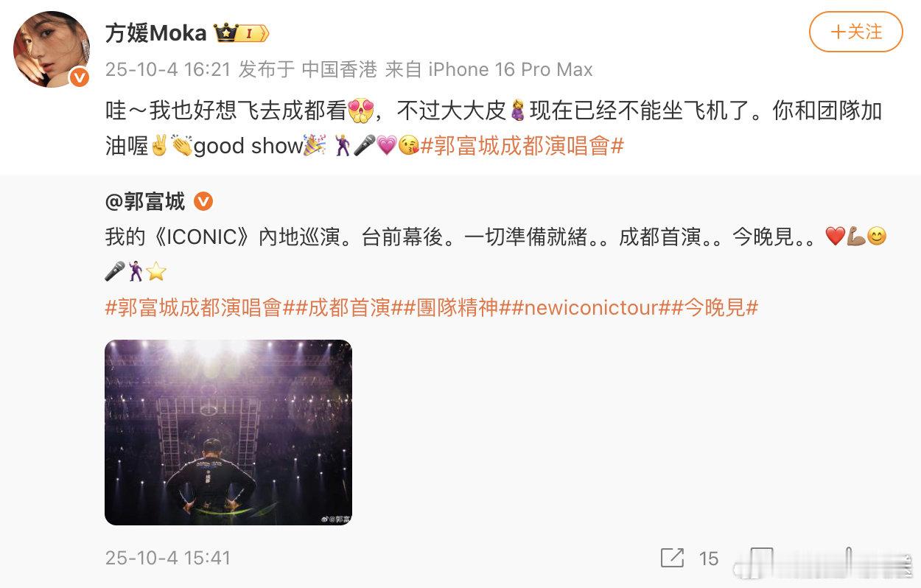Click the like icon at bottom right
This screenshot has height=588, width=921.
click(850, 558)
